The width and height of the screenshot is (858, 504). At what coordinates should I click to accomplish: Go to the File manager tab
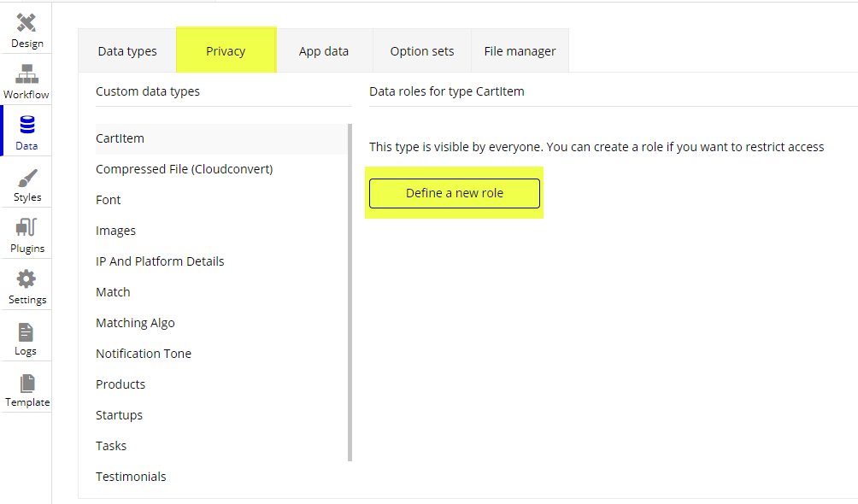[520, 51]
